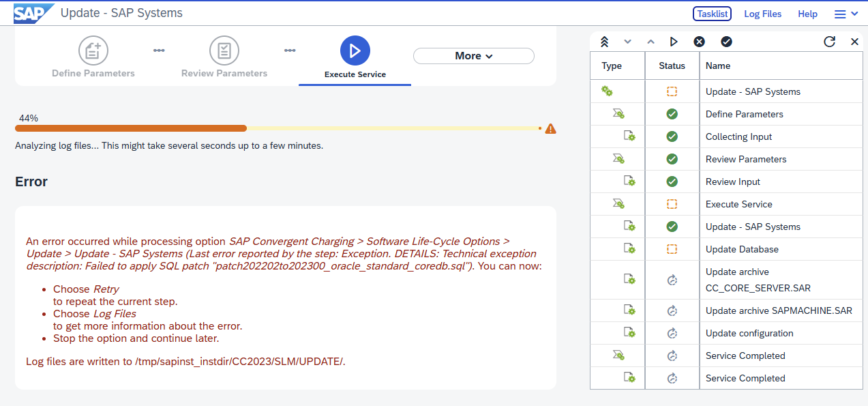Click the SAP logo
The image size is (868, 406).
(x=33, y=13)
